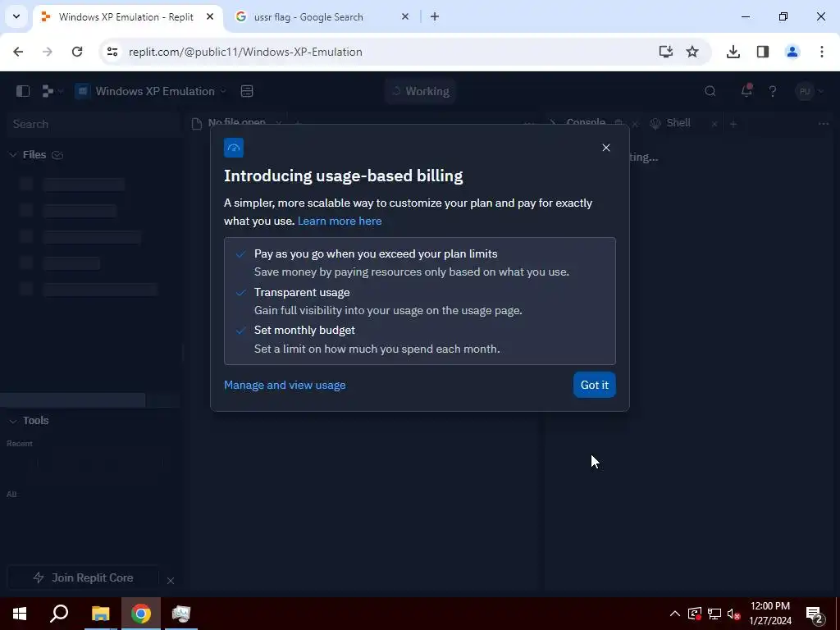
Task: Show hidden system tray icons
Action: (674, 614)
